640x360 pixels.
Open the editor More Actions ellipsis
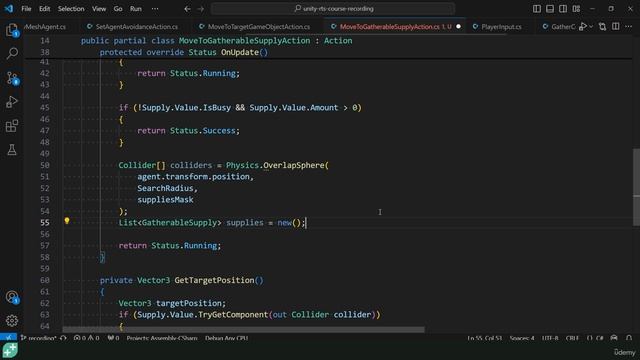click(629, 27)
